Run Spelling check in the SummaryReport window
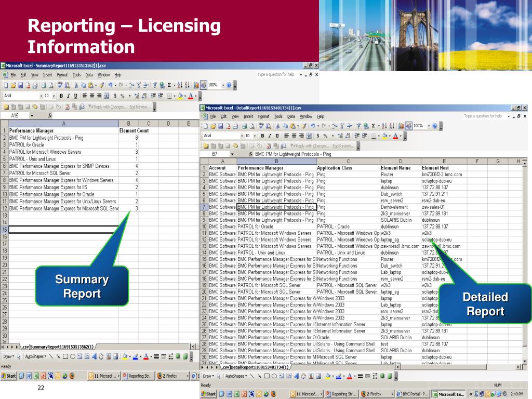This screenshot has height=399, width=532. [60, 85]
